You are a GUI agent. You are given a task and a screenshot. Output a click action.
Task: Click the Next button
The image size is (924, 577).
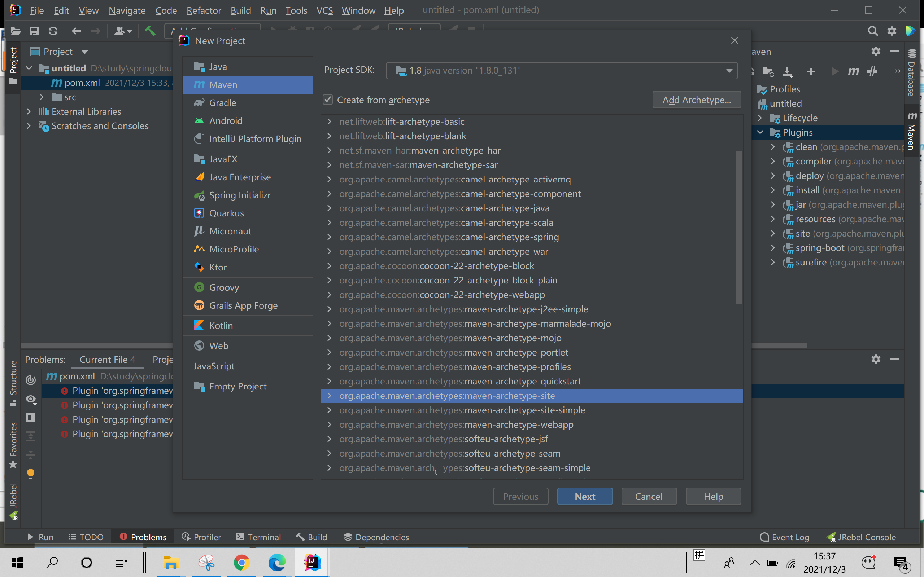[x=585, y=497]
